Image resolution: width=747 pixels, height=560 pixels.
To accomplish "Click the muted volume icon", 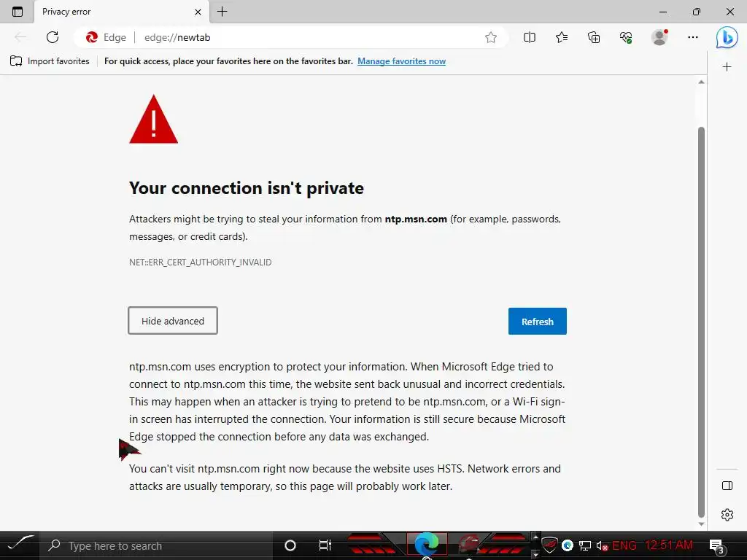I will 602,545.
